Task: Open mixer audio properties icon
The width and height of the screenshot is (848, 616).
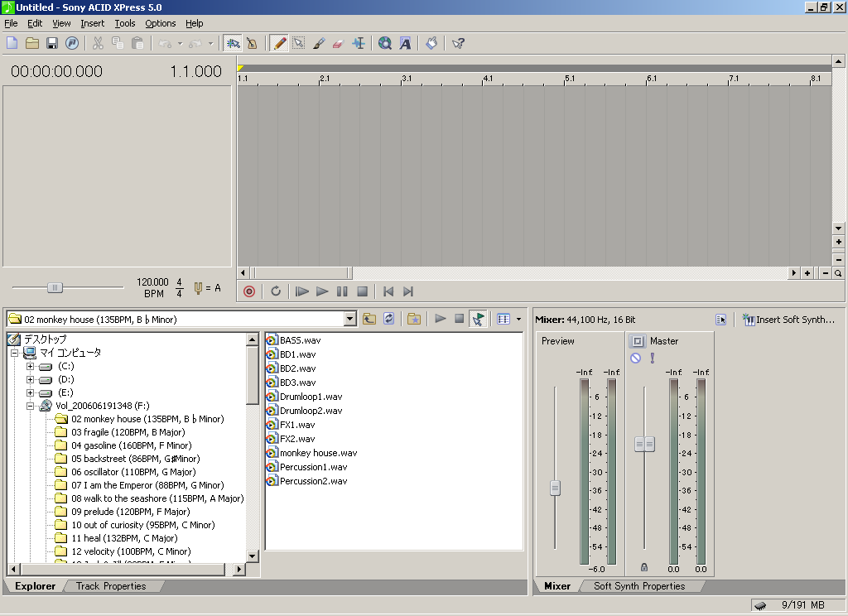Action: [x=721, y=320]
